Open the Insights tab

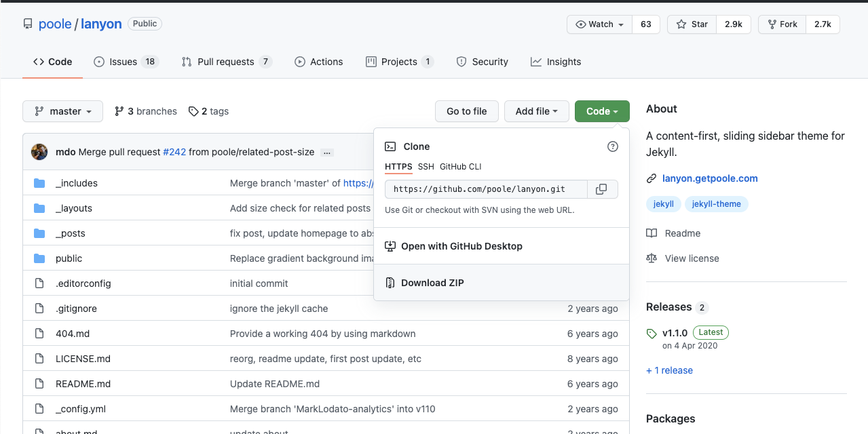[556, 62]
